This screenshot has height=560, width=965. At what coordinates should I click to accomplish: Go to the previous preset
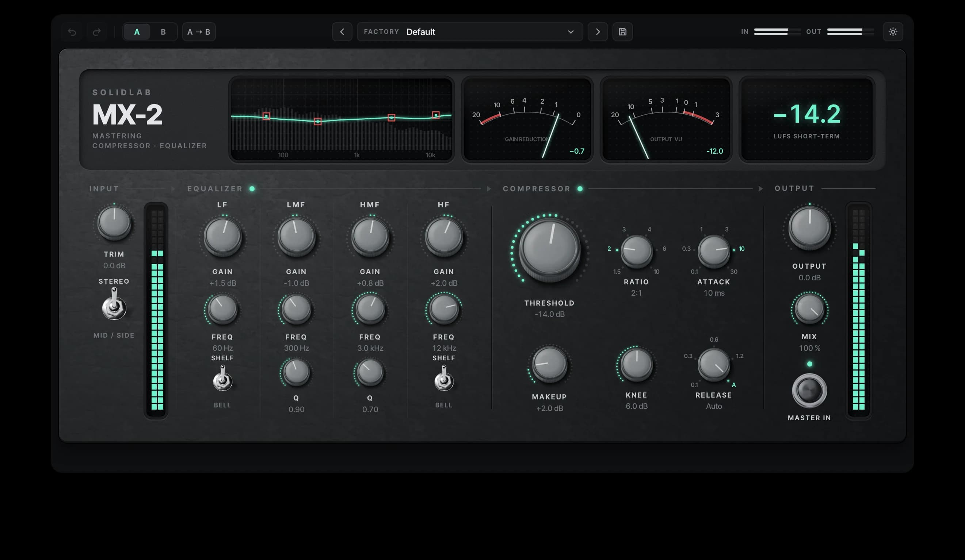342,32
